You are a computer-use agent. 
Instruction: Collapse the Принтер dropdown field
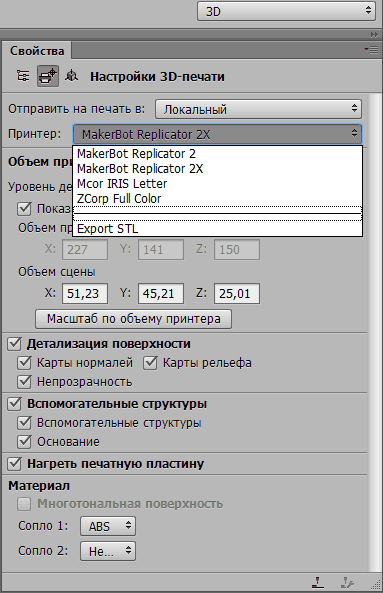tap(217, 134)
